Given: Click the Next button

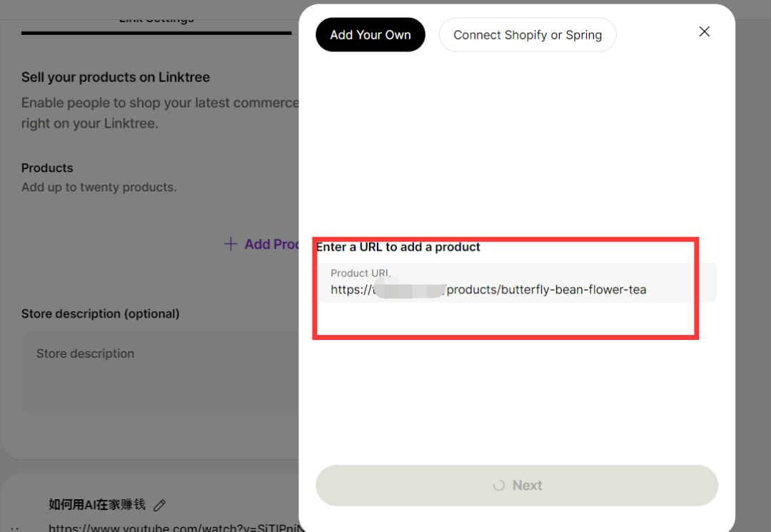Looking at the screenshot, I should tap(517, 486).
